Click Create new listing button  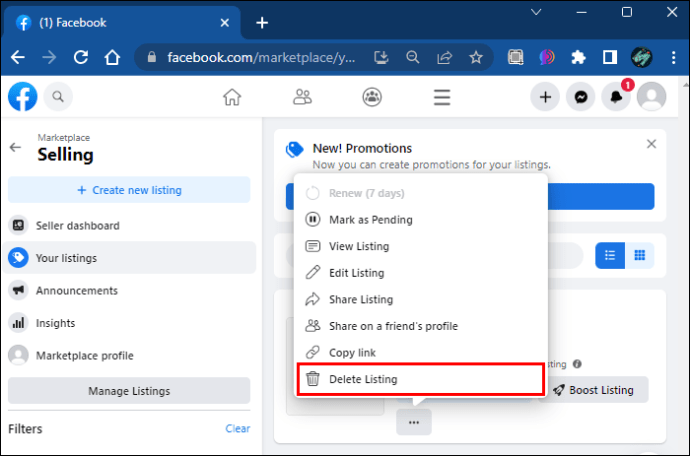[129, 190]
